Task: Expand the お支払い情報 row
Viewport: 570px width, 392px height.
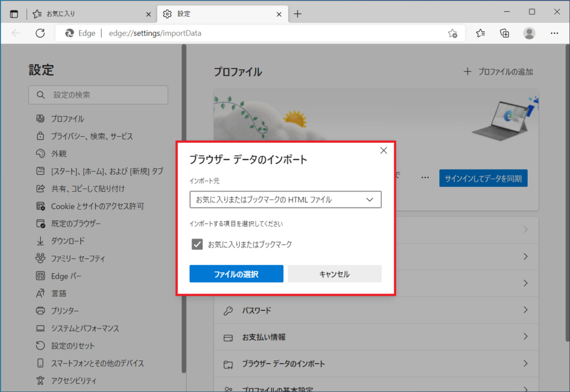Action: [376, 337]
